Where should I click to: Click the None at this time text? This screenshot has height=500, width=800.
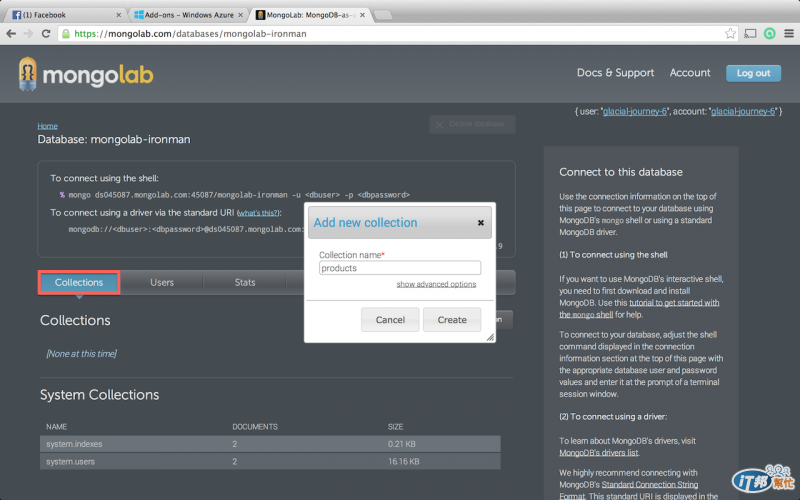pyautogui.click(x=82, y=354)
